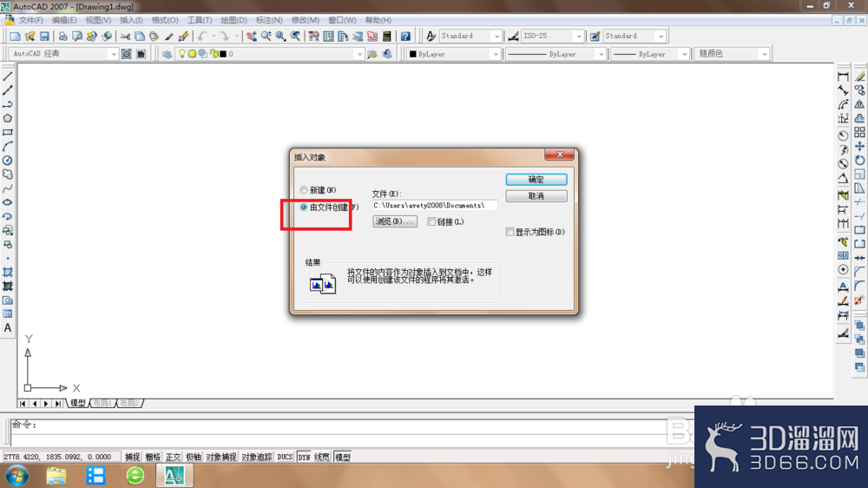The height and width of the screenshot is (488, 868).
Task: Click the Table Style icon
Action: [595, 36]
